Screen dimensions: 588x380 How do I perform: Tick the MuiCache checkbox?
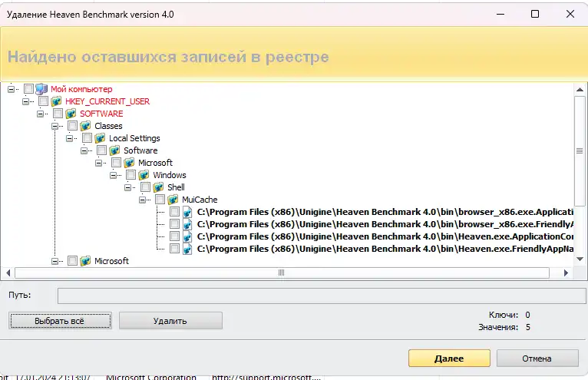point(160,200)
